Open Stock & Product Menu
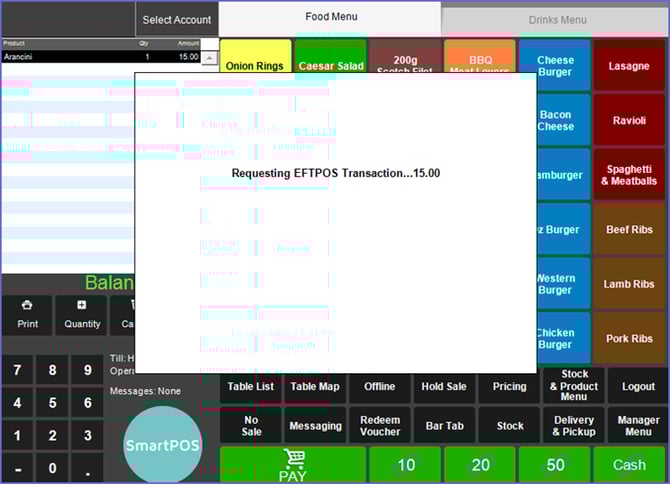670x484 pixels. 574,386
